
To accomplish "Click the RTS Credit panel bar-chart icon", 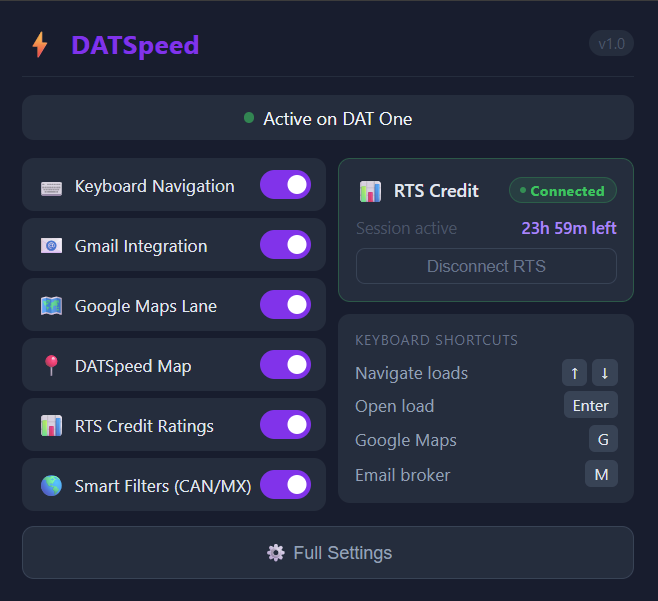I will pyautogui.click(x=370, y=191).
